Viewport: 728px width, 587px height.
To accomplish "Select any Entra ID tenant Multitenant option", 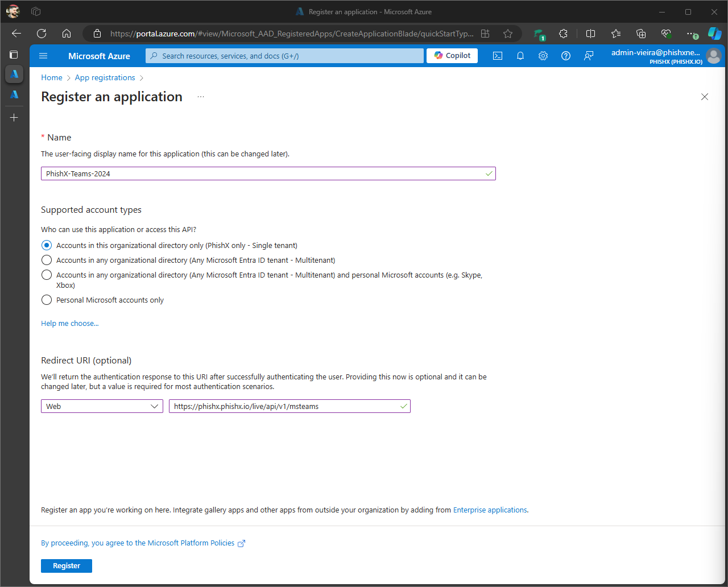I will 47,260.
